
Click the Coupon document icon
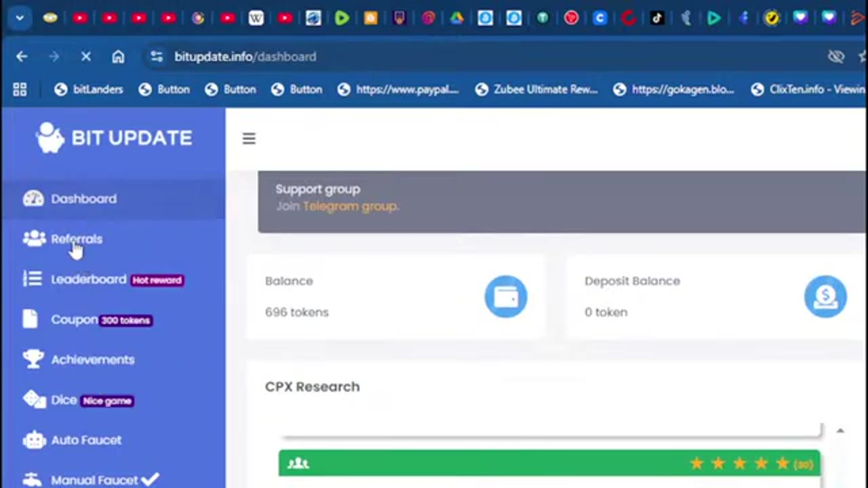(x=30, y=319)
